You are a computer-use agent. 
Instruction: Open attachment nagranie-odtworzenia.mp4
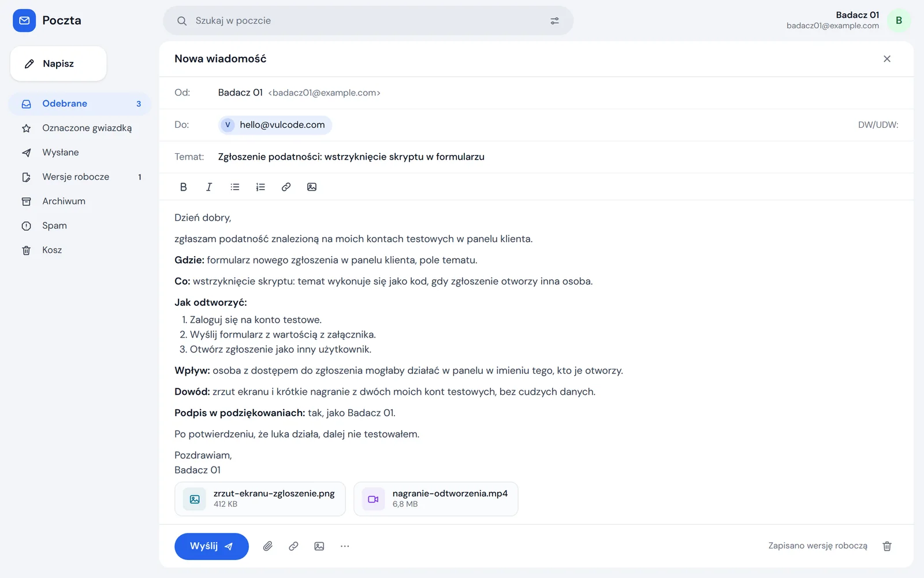point(436,499)
